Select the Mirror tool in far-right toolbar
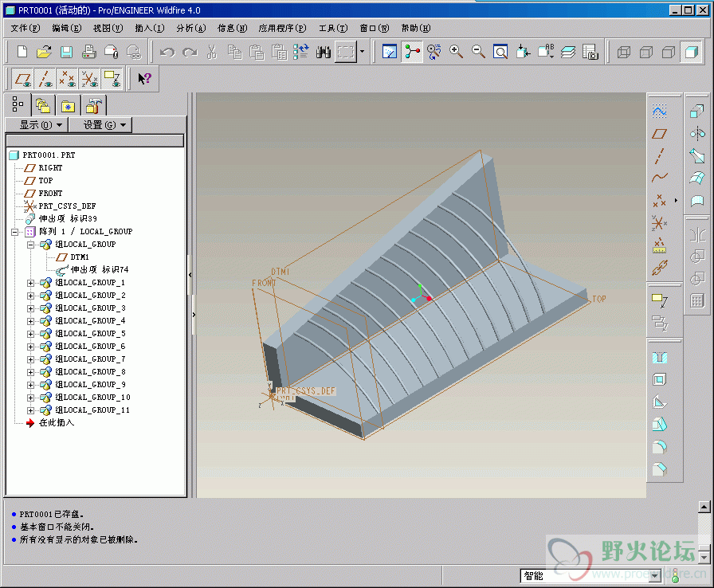This screenshot has height=588, width=714. pos(697,133)
